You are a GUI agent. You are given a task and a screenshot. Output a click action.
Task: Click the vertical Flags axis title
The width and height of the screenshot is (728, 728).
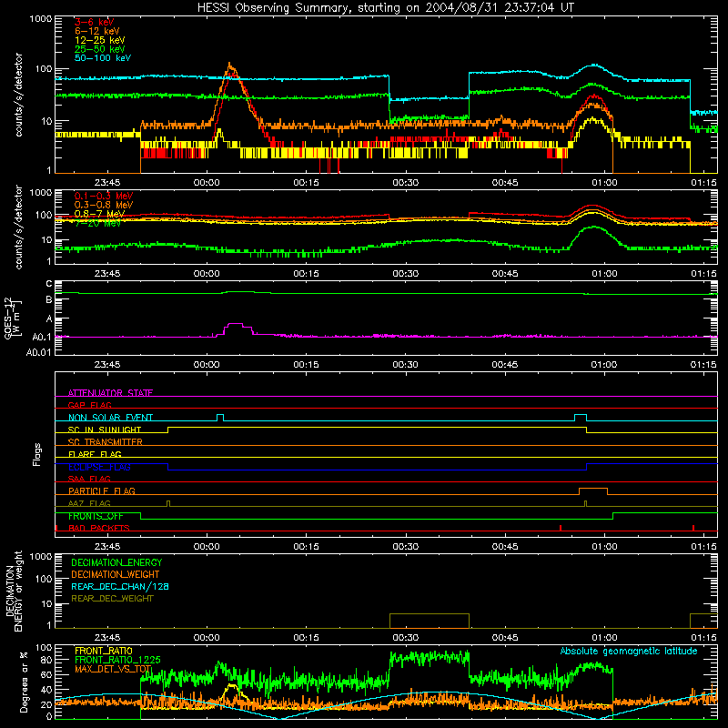[x=37, y=454]
